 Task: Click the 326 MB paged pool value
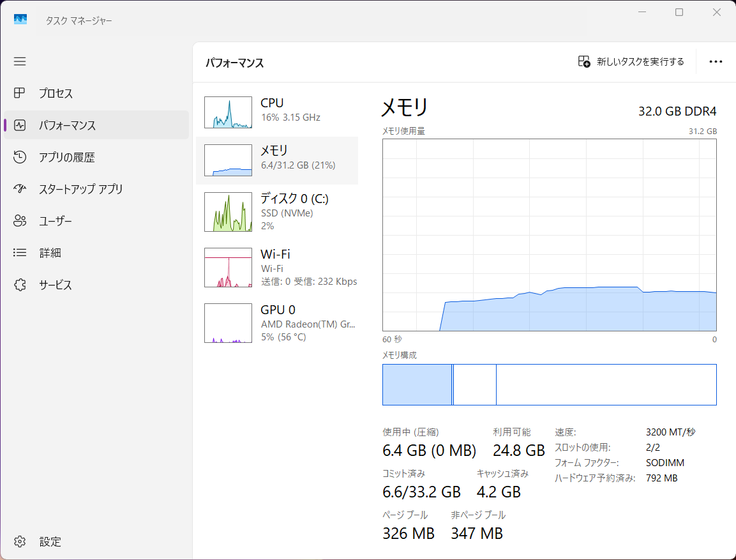[x=409, y=533]
